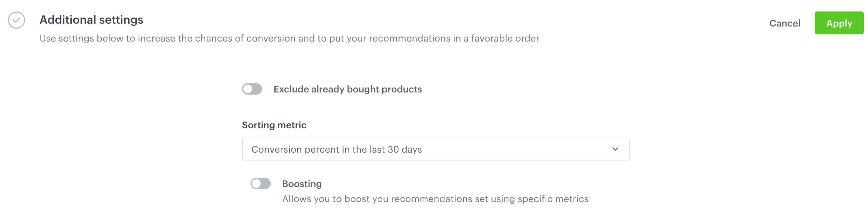868x220 pixels.
Task: Click the Sorting metric label
Action: coord(274,125)
